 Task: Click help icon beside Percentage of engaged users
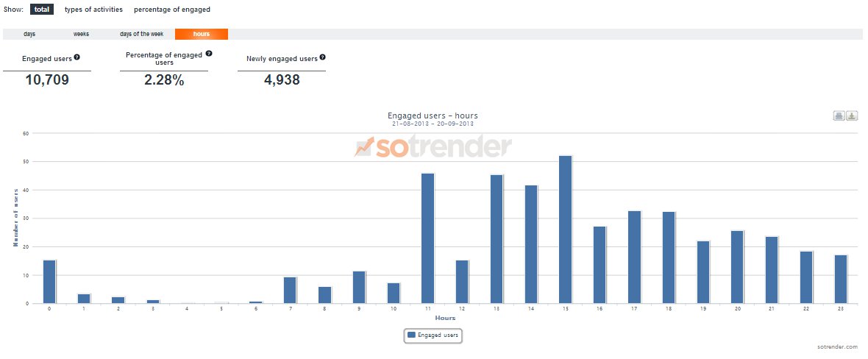click(209, 54)
